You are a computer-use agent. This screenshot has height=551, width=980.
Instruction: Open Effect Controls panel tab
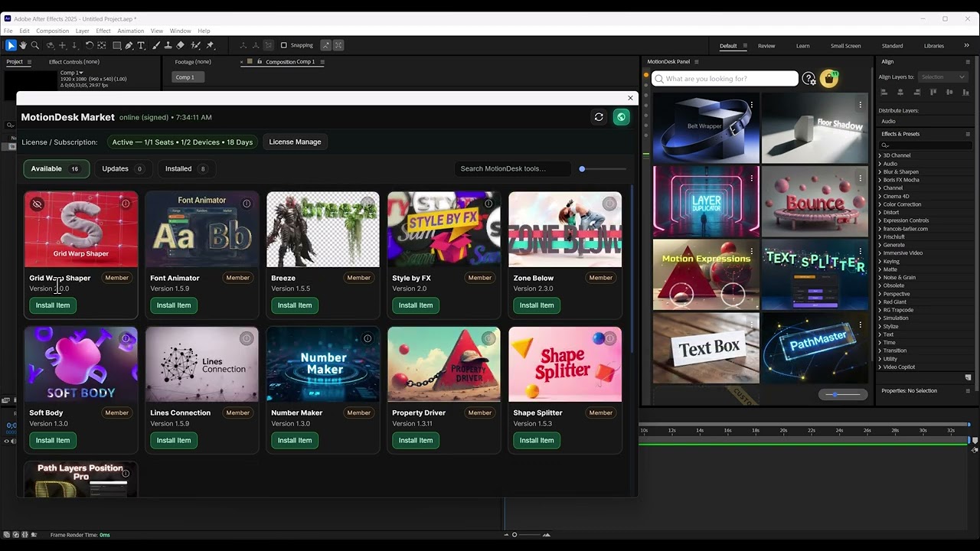pyautogui.click(x=73, y=62)
